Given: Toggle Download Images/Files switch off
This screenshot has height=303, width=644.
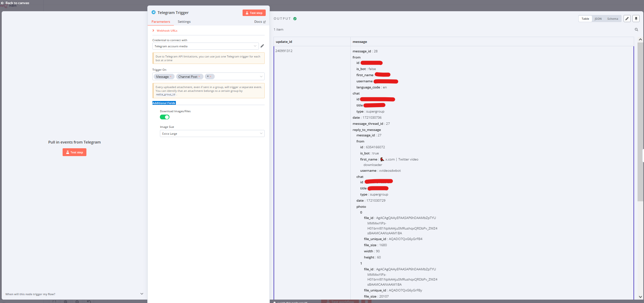Looking at the screenshot, I should [x=165, y=117].
